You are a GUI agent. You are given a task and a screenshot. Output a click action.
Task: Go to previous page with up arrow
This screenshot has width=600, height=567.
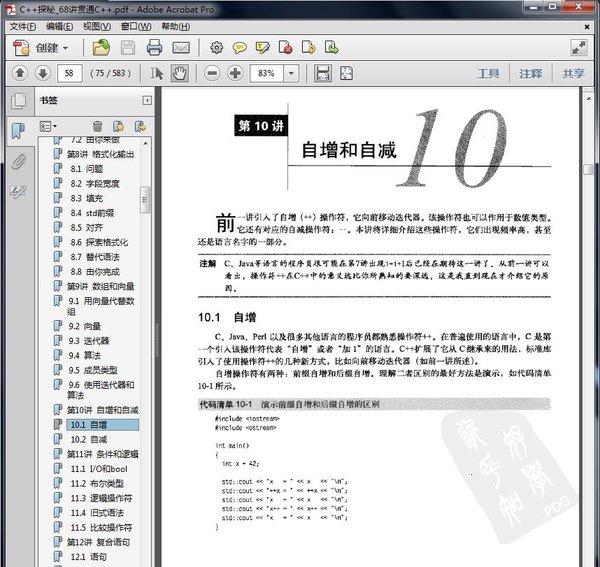[19, 73]
